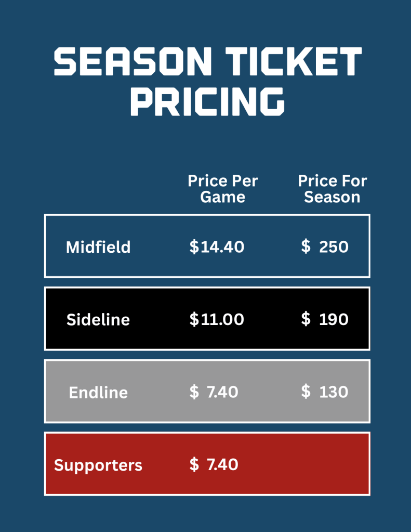The height and width of the screenshot is (532, 411).
Task: Select the $250 Midfield season price
Action: 325,246
